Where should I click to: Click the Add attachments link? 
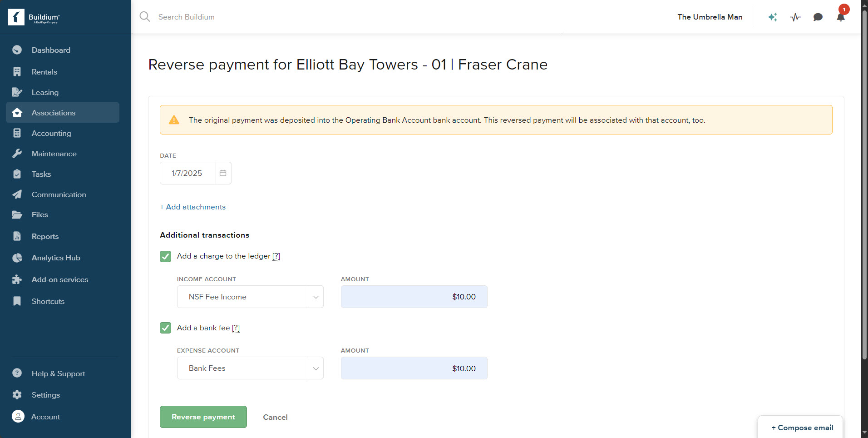pos(192,207)
